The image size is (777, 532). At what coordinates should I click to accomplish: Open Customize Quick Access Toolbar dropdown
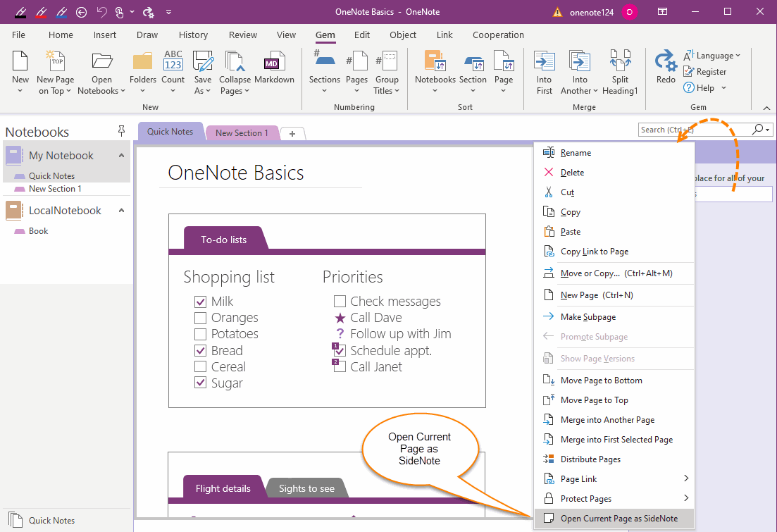coord(168,12)
